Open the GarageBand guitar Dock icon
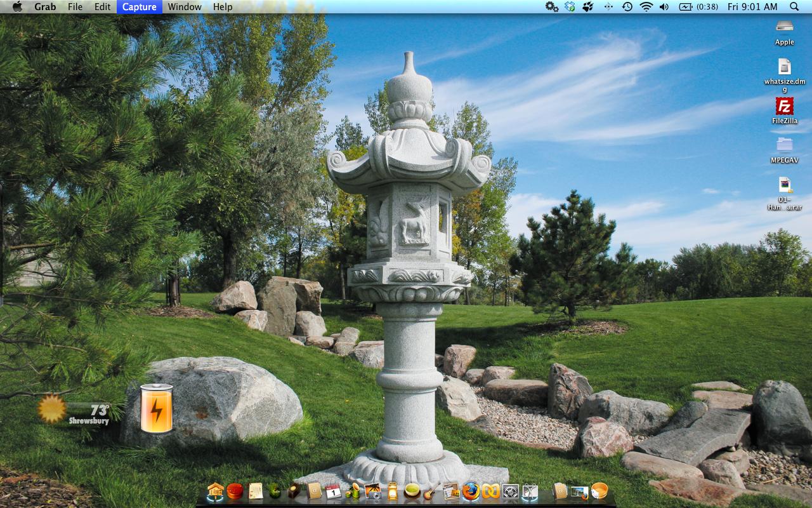This screenshot has height=508, width=812. [431, 491]
